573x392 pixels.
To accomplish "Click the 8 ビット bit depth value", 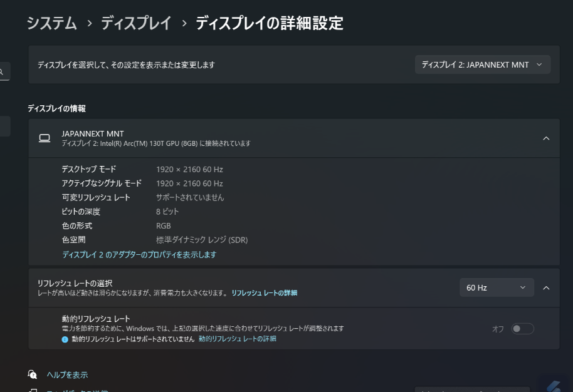I will point(167,212).
